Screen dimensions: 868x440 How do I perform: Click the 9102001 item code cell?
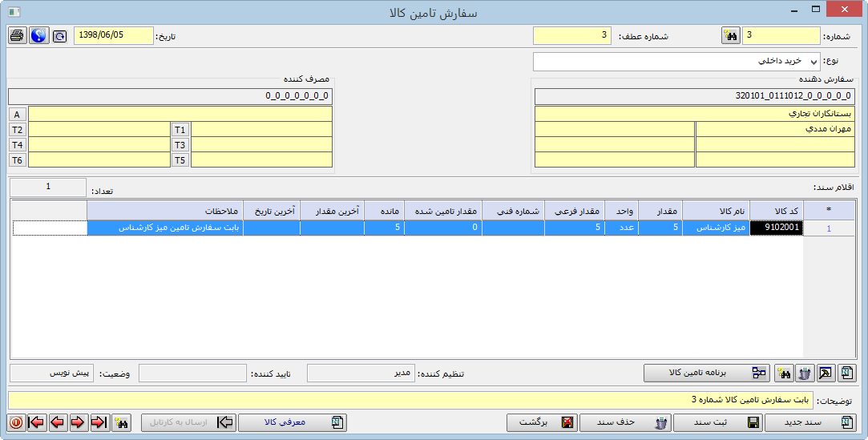(x=777, y=228)
